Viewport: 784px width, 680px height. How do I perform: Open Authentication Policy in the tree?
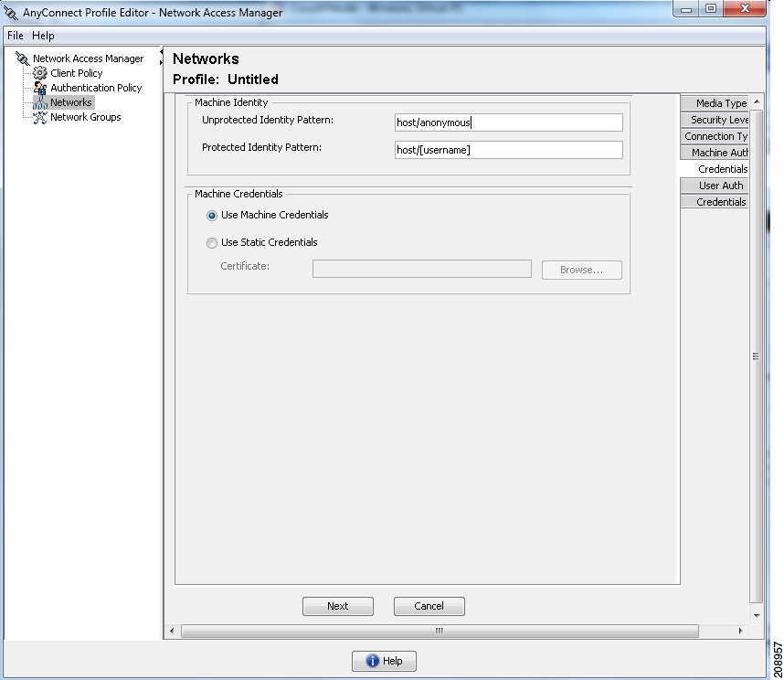pos(96,88)
